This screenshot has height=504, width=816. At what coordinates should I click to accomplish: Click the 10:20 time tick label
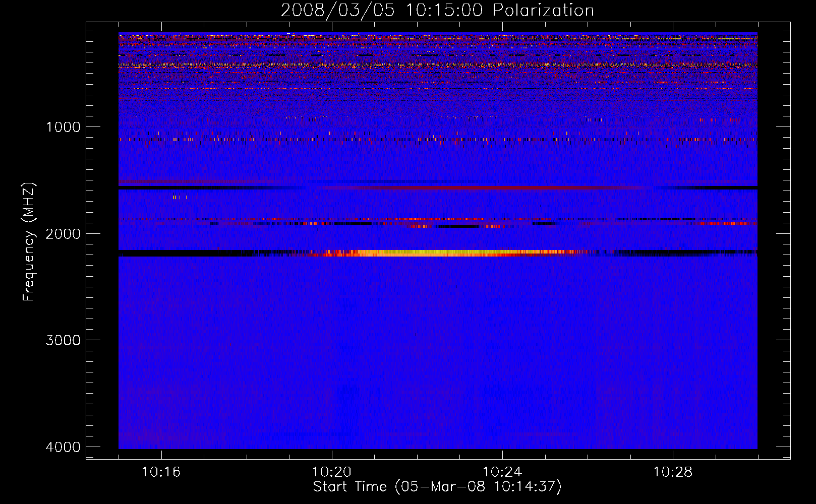pyautogui.click(x=331, y=472)
